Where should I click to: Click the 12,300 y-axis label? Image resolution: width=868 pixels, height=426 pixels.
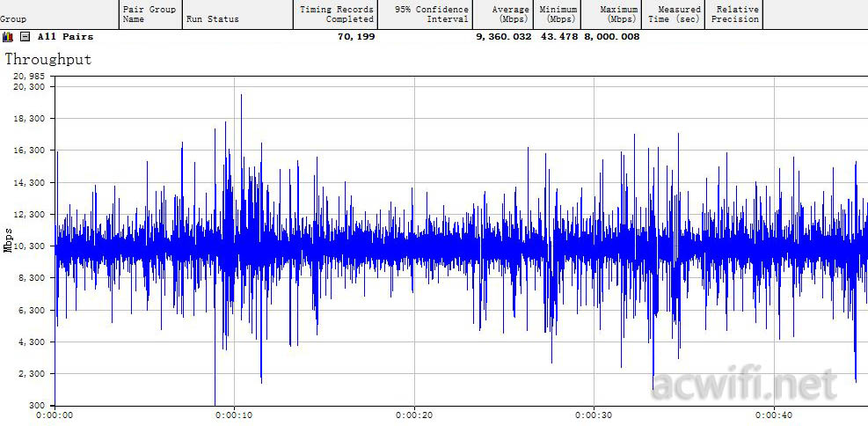[31, 215]
